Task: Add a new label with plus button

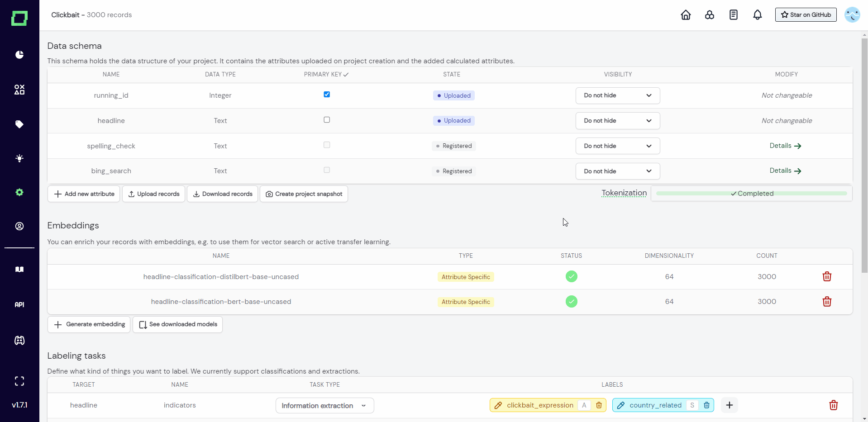Action: pos(730,405)
